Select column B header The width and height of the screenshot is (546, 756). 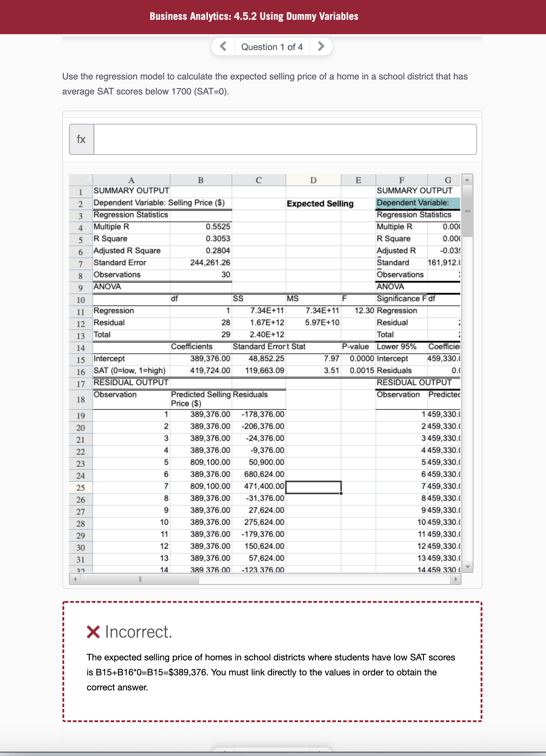tap(201, 180)
